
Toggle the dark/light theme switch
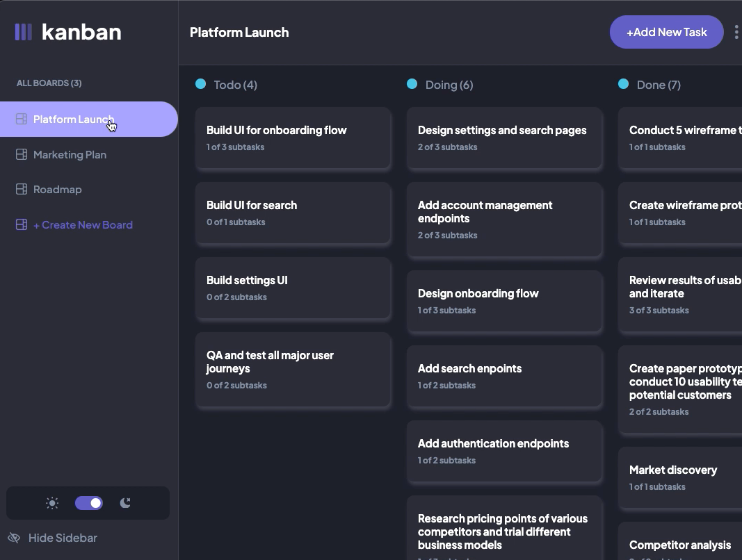tap(89, 503)
